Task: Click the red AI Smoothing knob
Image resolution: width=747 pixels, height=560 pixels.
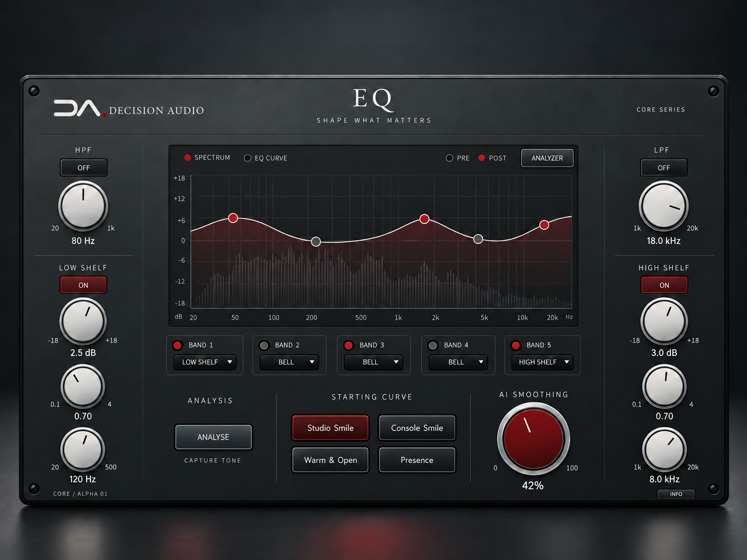Action: 533,439
